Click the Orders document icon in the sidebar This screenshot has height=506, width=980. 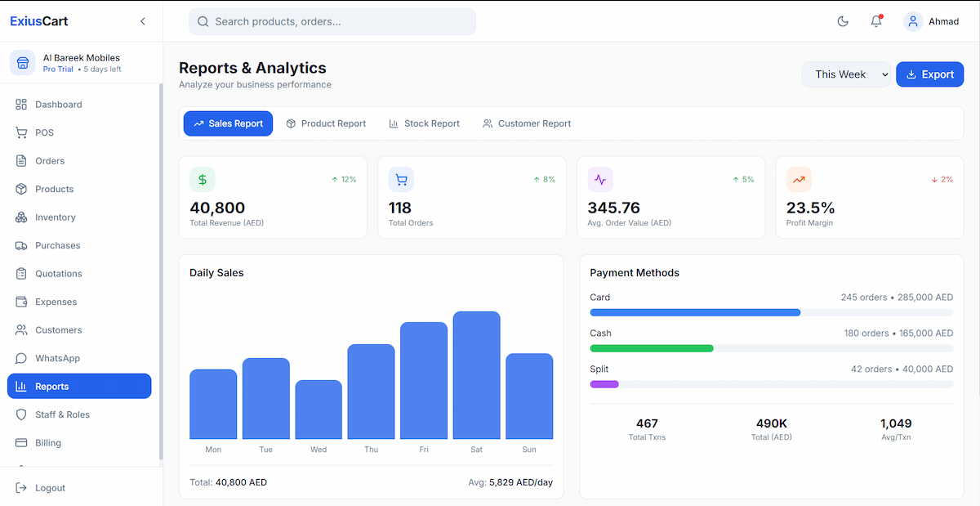click(21, 161)
